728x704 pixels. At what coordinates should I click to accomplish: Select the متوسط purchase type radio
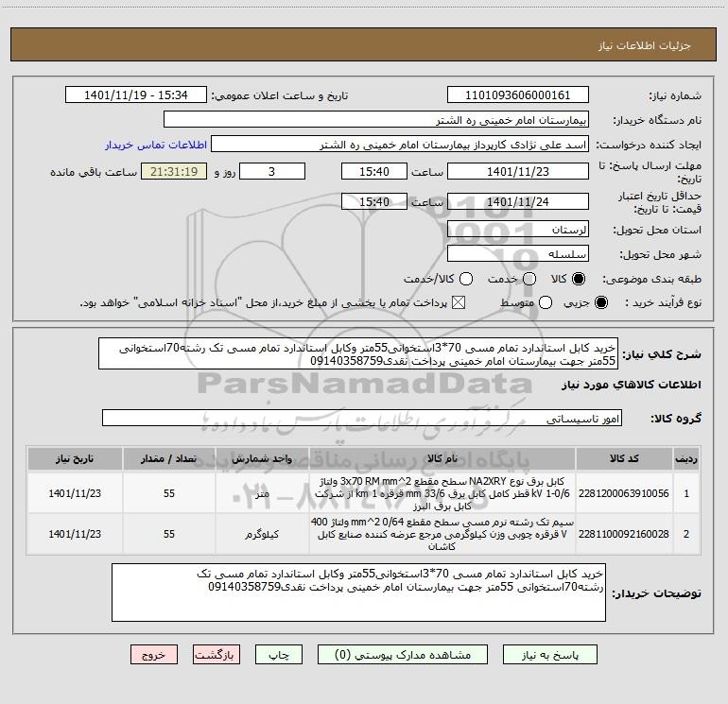click(x=546, y=303)
